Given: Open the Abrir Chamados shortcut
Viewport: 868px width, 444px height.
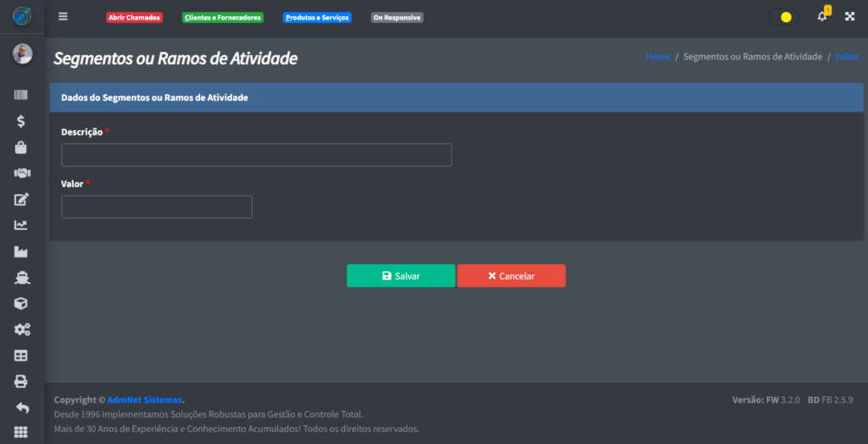Looking at the screenshot, I should (134, 18).
